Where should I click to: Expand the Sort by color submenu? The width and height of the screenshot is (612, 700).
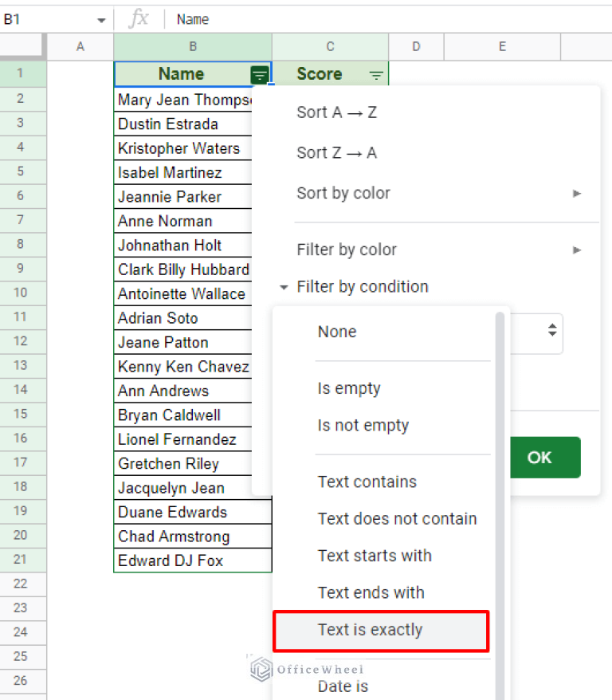(578, 192)
